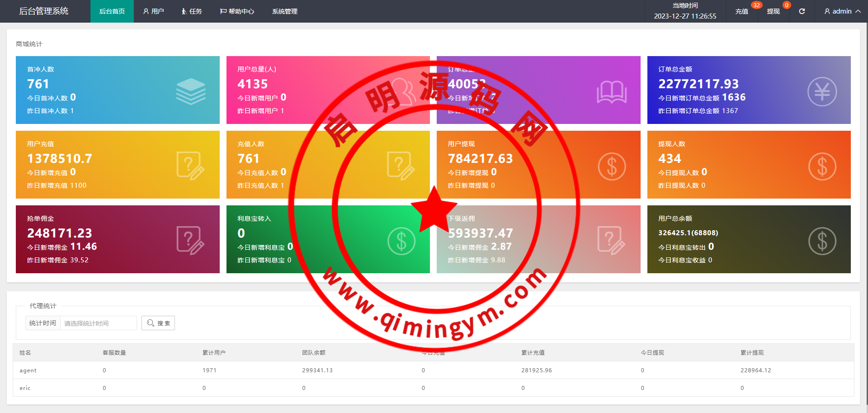Click the refresh icon in top bar
The height and width of the screenshot is (413, 868).
[x=802, y=11]
